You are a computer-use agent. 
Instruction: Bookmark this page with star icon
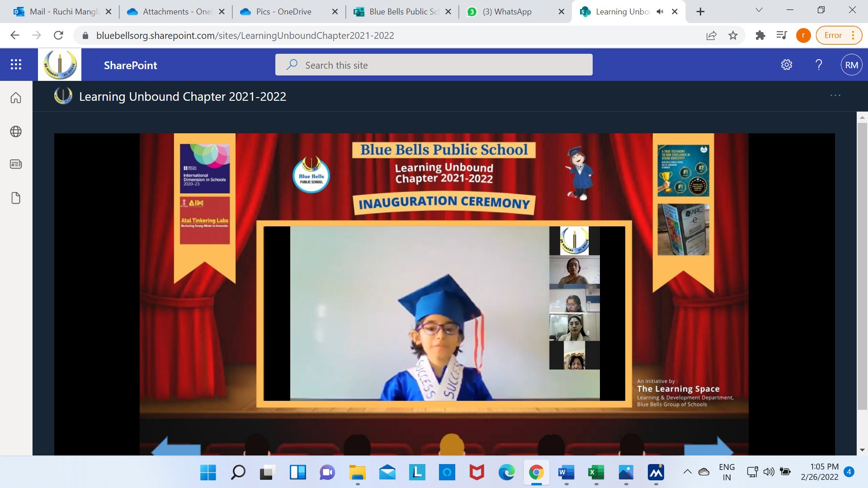tap(733, 35)
